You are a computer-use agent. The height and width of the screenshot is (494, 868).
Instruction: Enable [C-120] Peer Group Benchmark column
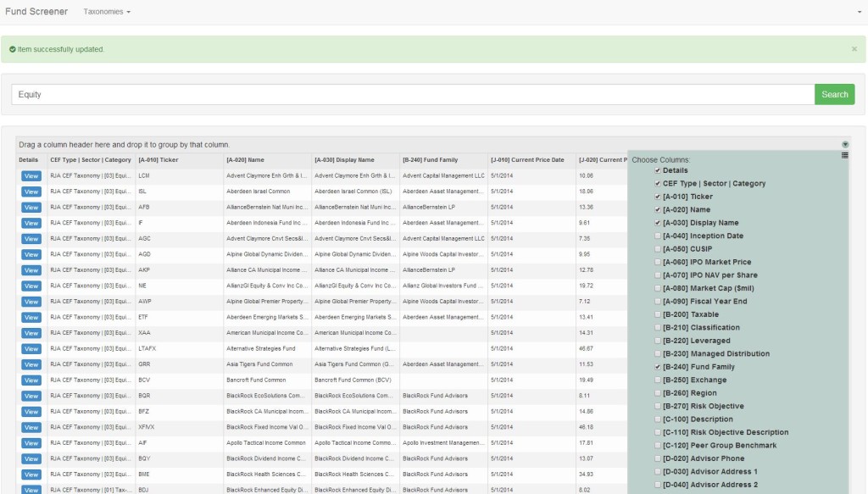tap(658, 446)
